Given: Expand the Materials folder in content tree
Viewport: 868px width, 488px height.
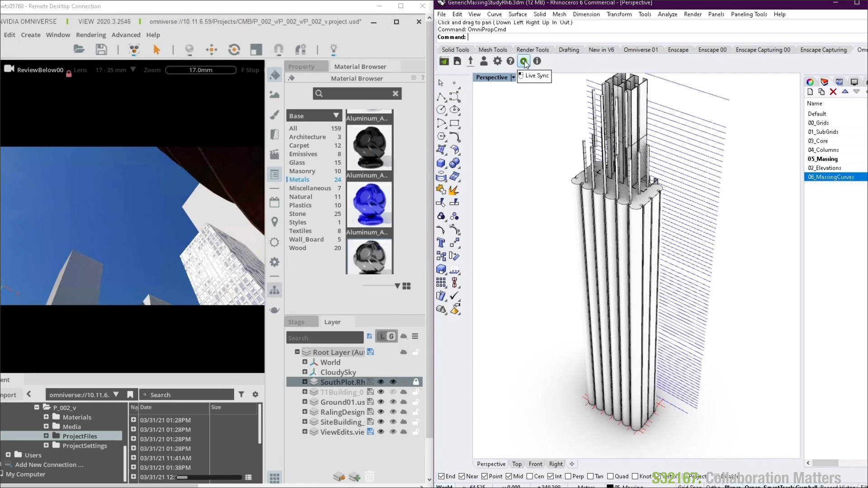Looking at the screenshot, I should (x=46, y=417).
